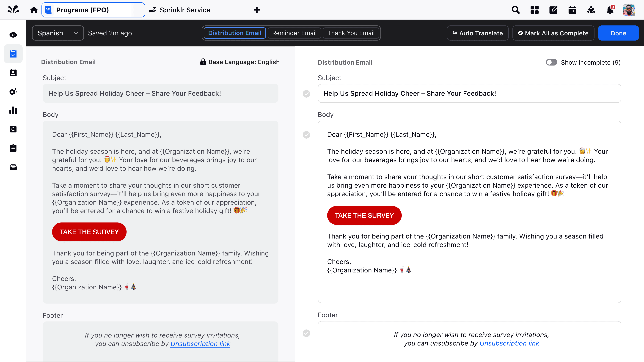Open the bar chart reporting sidebar icon
This screenshot has height=362, width=644.
13,110
